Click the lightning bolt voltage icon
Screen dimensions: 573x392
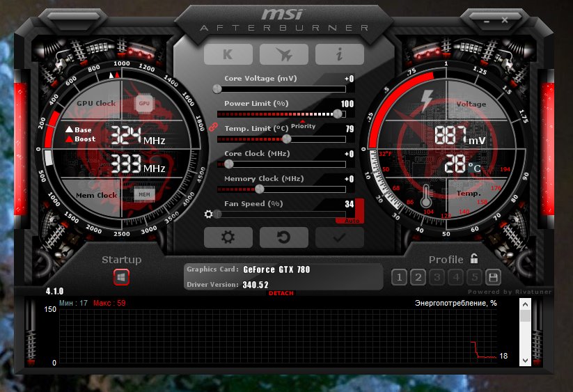point(427,100)
